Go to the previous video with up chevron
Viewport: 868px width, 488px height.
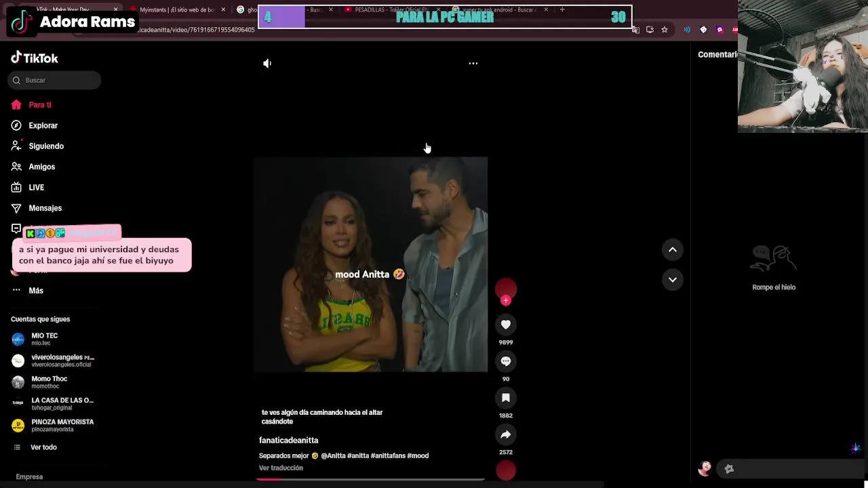pos(673,250)
